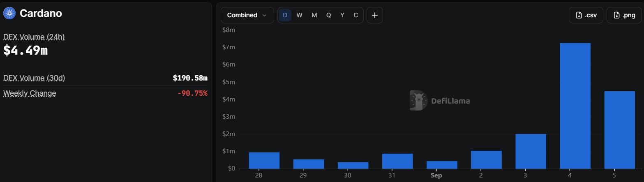Click the bar for the 29th
The width and height of the screenshot is (644, 182).
point(309,164)
